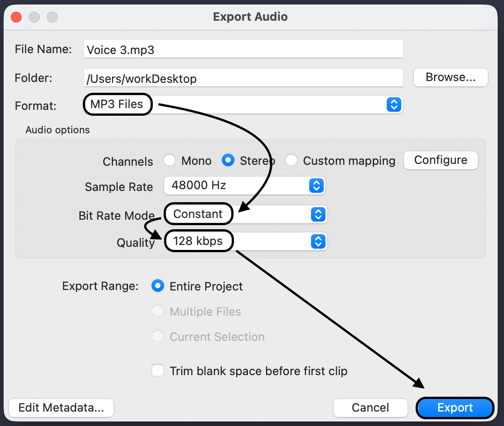The image size is (504, 426).
Task: Select the Mono channel option
Action: pyautogui.click(x=170, y=160)
